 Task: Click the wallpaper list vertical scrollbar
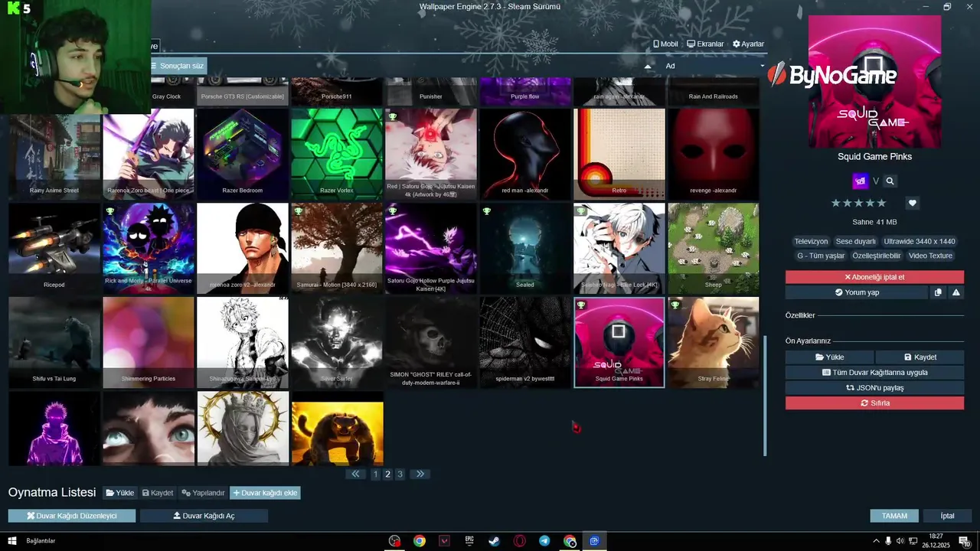tap(764, 394)
